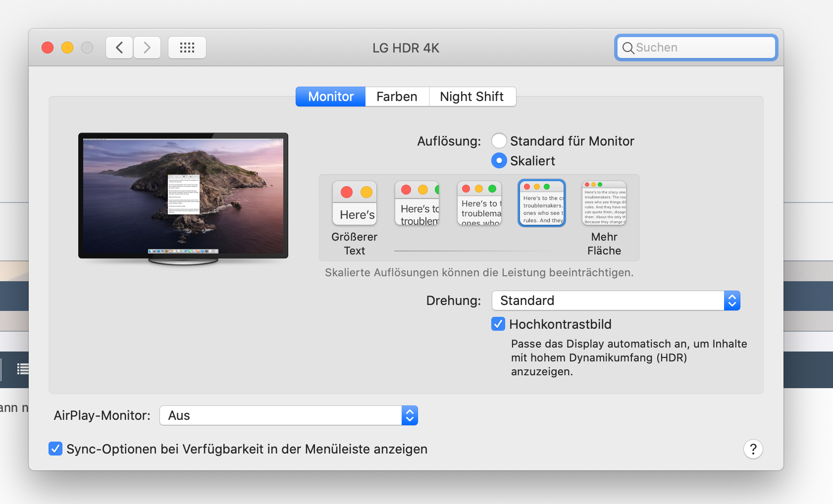The width and height of the screenshot is (833, 504).
Task: Select the Monitor tab
Action: coord(331,97)
